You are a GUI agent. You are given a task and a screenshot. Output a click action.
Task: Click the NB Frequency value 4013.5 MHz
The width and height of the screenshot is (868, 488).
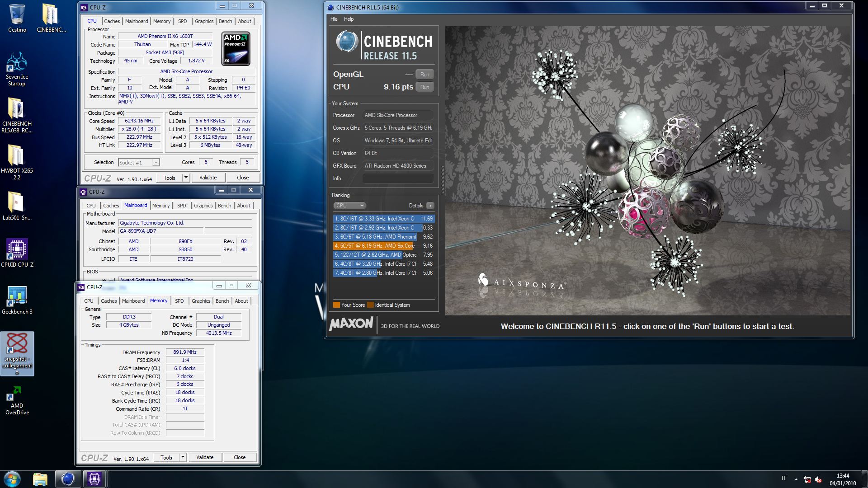(219, 333)
